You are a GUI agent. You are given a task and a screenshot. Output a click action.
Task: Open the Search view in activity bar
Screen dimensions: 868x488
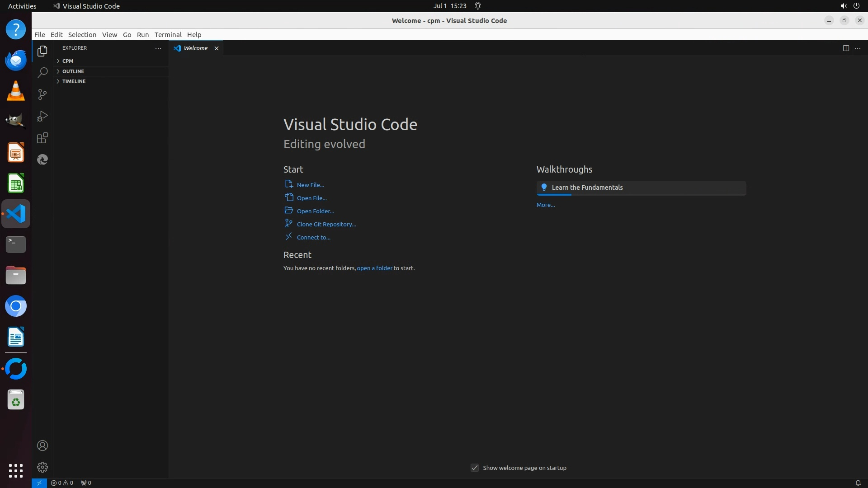click(42, 73)
